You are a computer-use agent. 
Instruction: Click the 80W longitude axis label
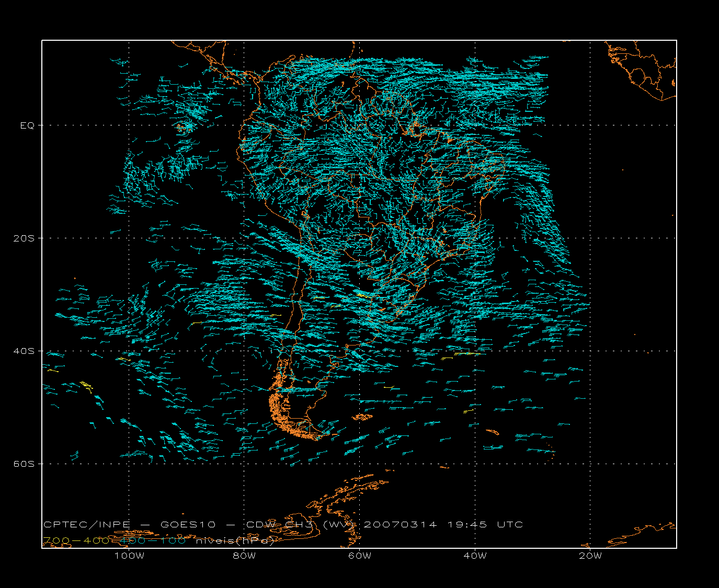click(244, 556)
